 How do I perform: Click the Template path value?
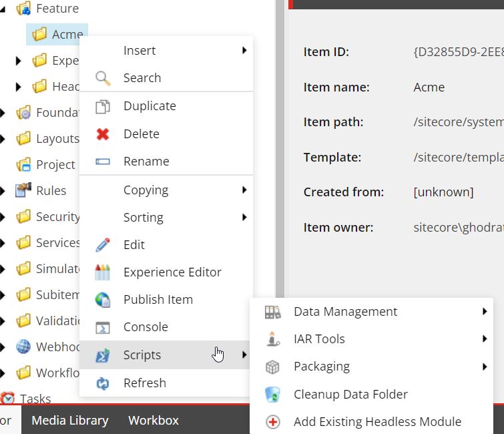(x=459, y=157)
